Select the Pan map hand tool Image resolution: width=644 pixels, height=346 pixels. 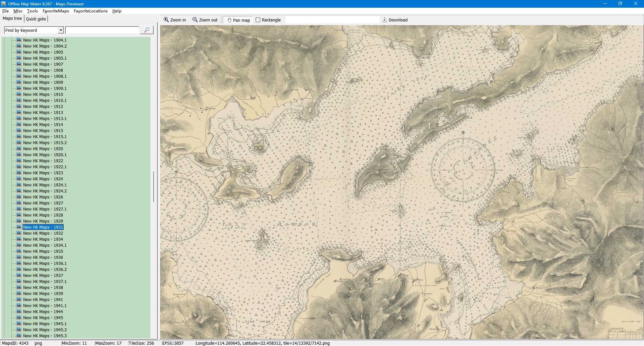238,20
